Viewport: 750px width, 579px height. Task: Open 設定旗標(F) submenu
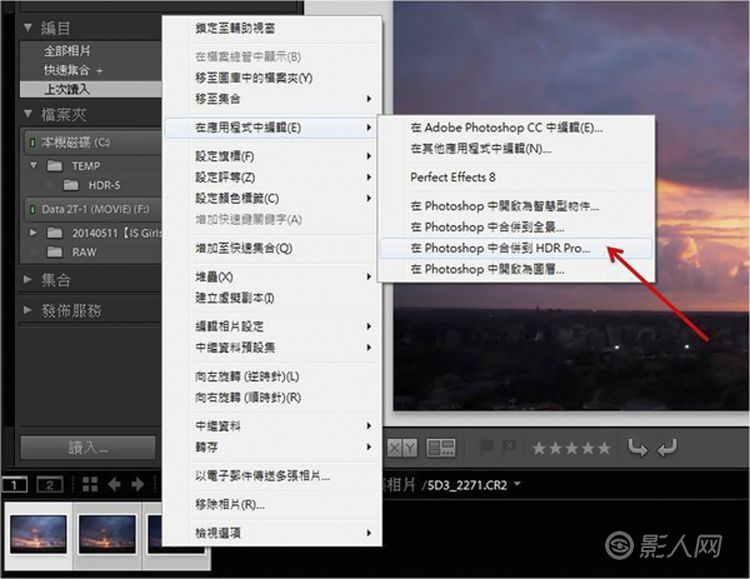(272, 156)
